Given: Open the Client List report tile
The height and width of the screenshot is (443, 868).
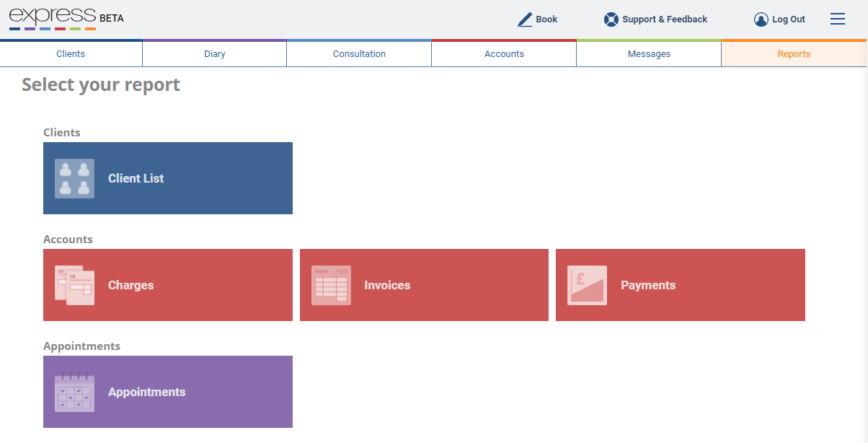Looking at the screenshot, I should [168, 178].
